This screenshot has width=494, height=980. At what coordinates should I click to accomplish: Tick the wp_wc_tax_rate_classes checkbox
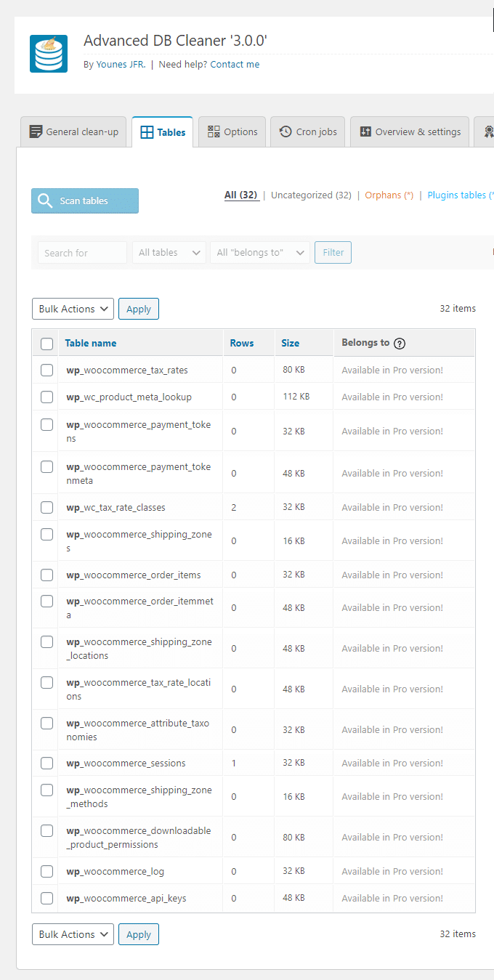pos(47,507)
